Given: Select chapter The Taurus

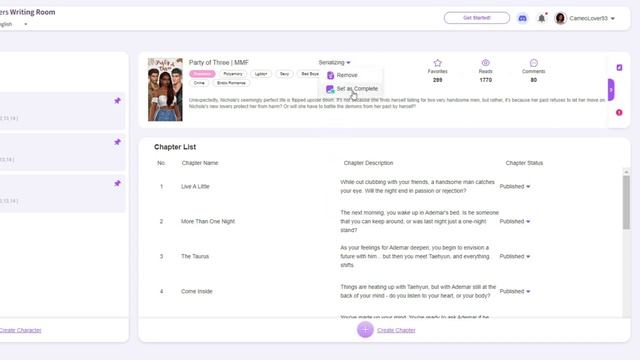Looking at the screenshot, I should 195,257.
